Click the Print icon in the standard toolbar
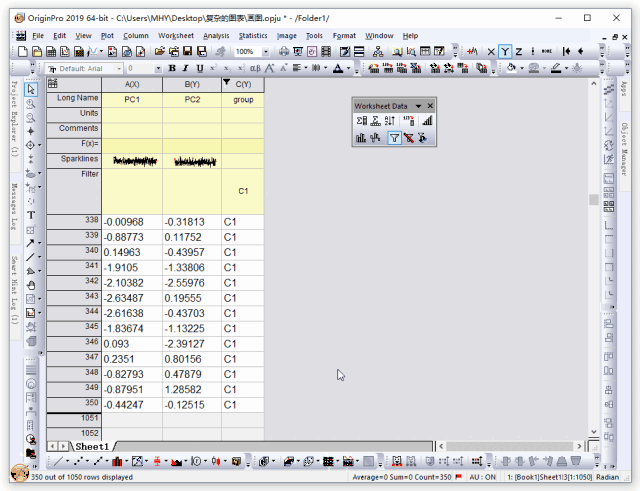The height and width of the screenshot is (491, 640). coord(284,51)
